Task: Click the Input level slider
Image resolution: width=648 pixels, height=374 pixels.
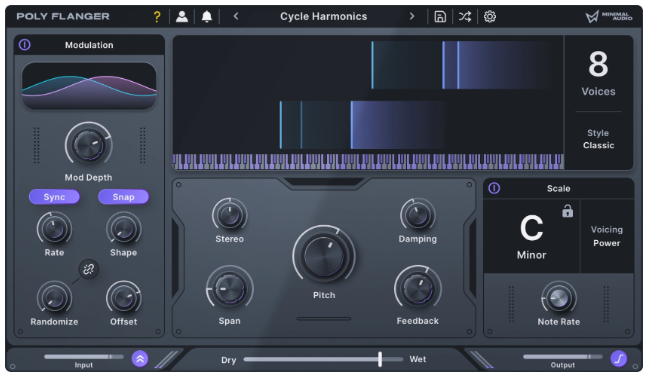Action: click(x=83, y=357)
